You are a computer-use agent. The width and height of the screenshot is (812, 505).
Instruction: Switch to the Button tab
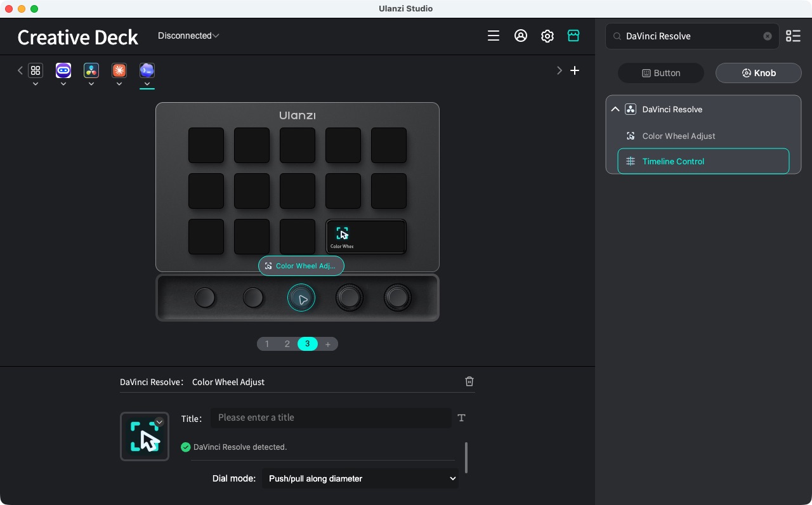point(661,73)
